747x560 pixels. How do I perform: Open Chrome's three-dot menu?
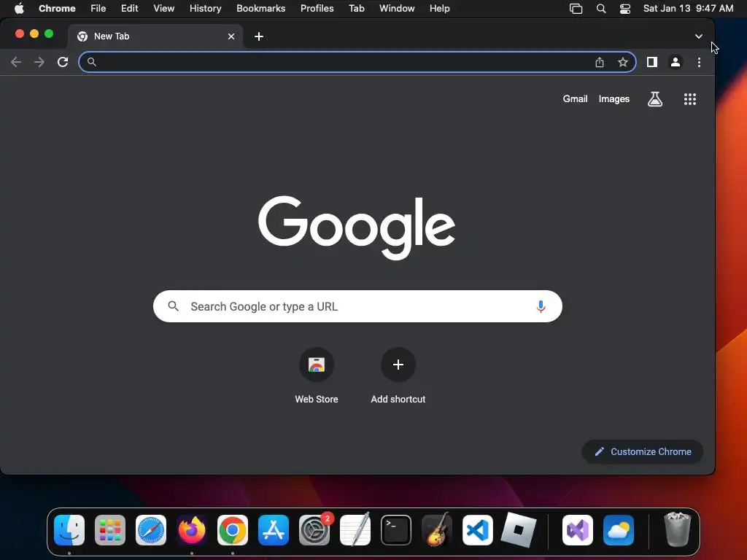click(699, 62)
